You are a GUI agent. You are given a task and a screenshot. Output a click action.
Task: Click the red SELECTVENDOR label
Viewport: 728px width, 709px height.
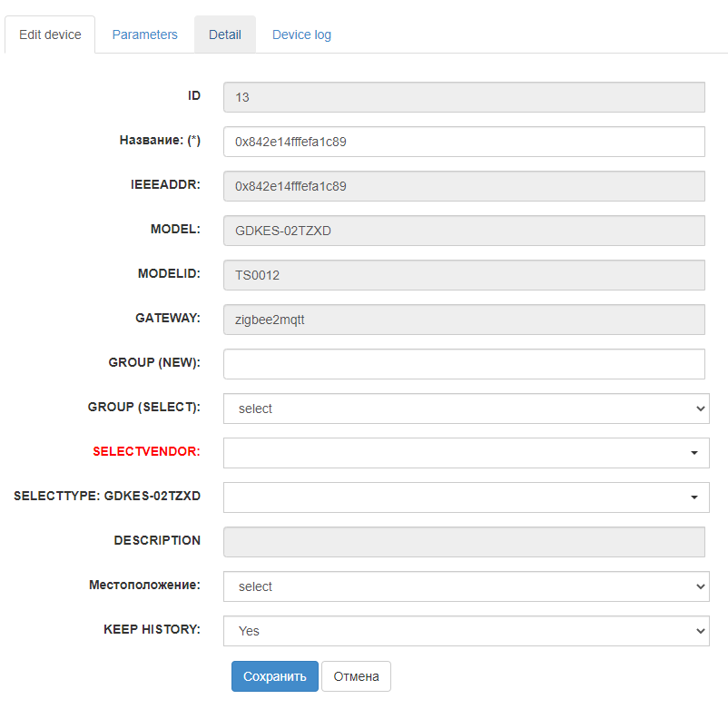point(146,451)
